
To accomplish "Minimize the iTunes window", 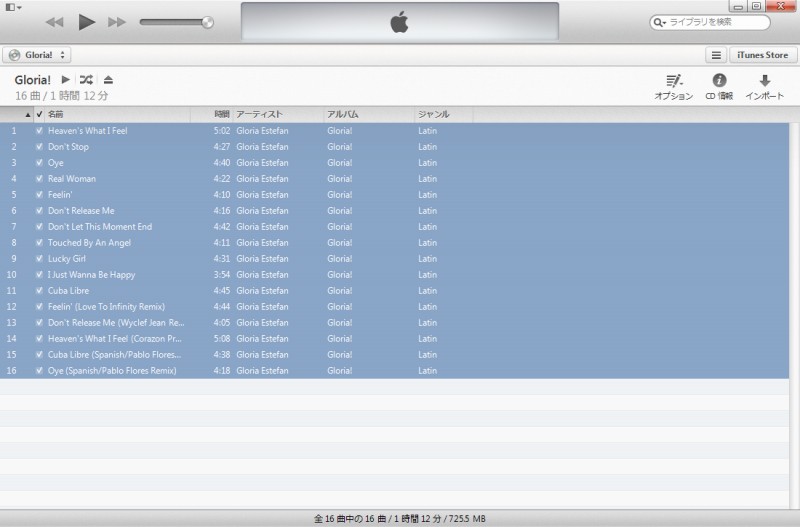I will coord(738,7).
